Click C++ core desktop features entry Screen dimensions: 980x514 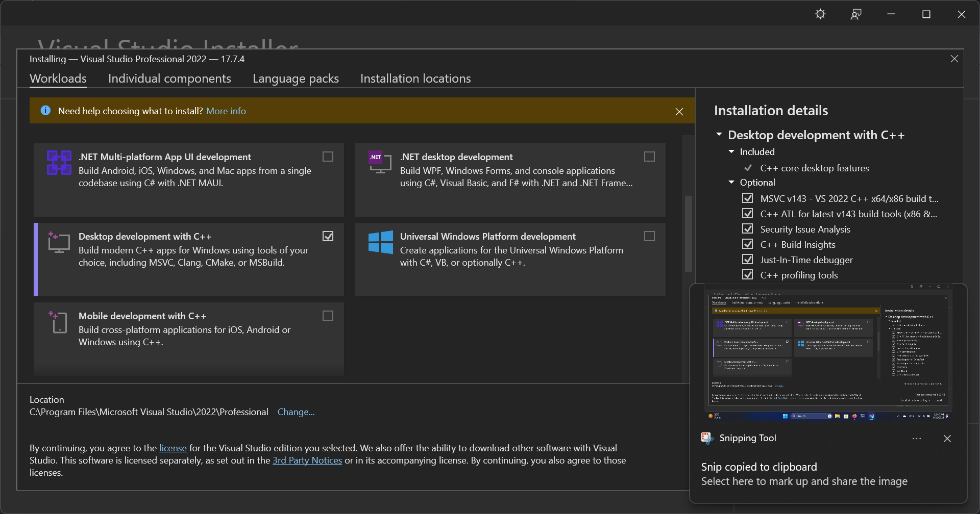815,168
